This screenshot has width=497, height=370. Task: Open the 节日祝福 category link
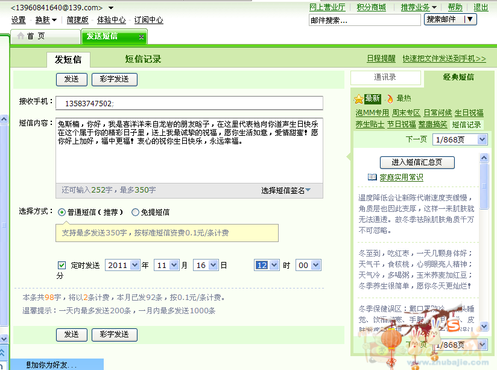[401, 125]
